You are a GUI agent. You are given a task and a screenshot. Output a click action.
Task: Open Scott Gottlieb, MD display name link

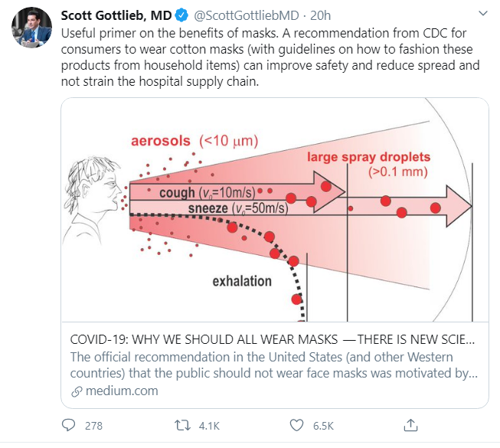[116, 15]
